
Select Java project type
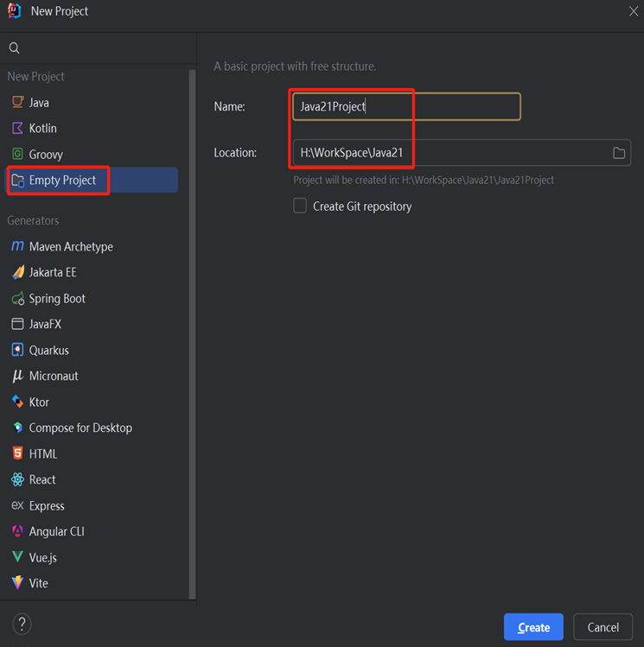[92, 102]
